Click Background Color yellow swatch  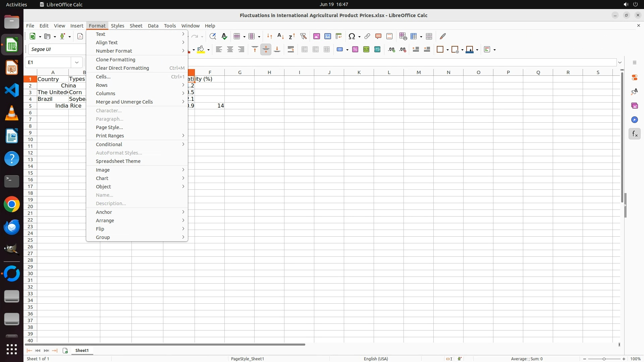(x=201, y=50)
